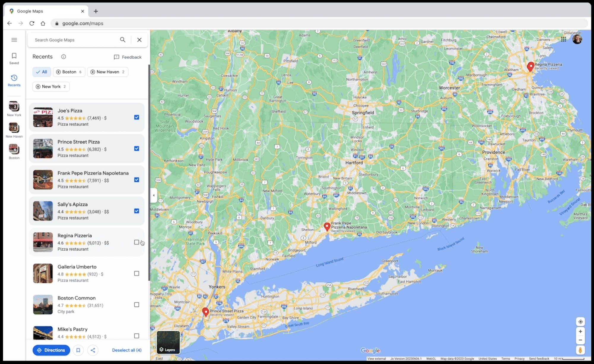Click Send feedback in map footer
The height and width of the screenshot is (364, 594).
point(539,359)
